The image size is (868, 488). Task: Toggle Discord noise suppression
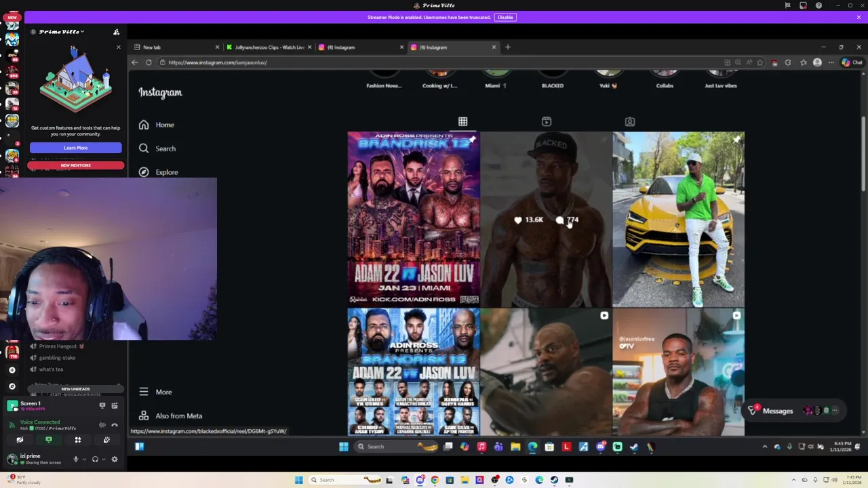[102, 425]
